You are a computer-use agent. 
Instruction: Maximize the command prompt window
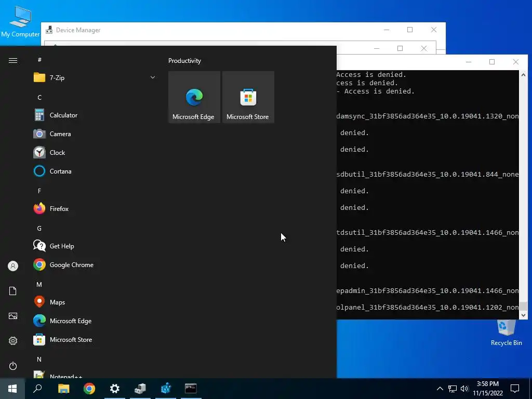[492, 62]
